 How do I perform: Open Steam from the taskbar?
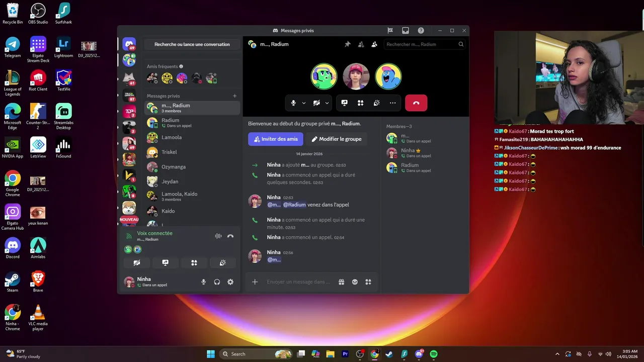[389, 354]
